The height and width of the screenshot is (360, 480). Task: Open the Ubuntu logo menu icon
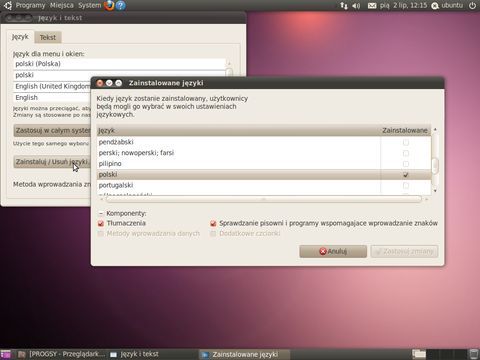tap(7, 5)
